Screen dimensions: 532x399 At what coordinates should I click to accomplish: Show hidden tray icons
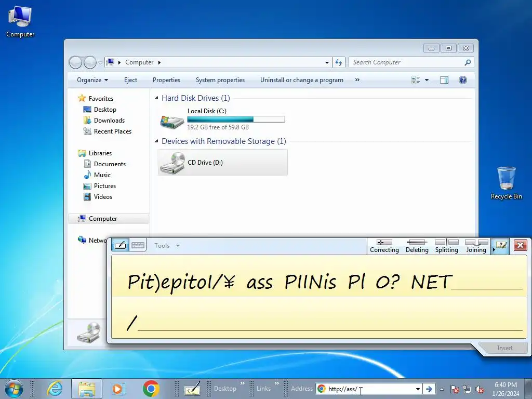(x=442, y=389)
